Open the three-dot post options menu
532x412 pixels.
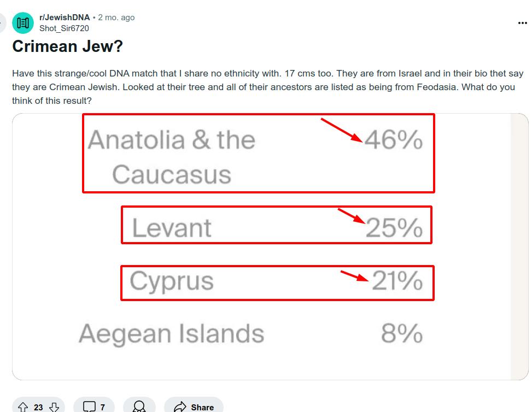click(x=522, y=23)
